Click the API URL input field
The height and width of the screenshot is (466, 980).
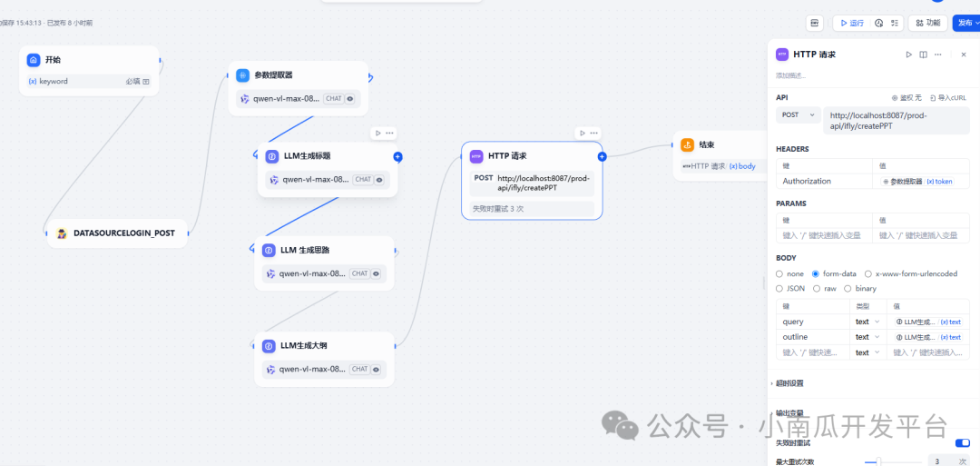pyautogui.click(x=897, y=120)
